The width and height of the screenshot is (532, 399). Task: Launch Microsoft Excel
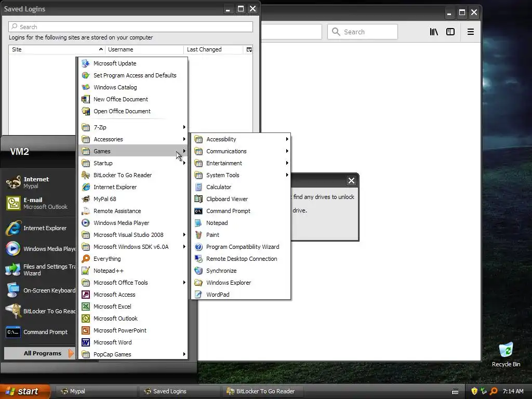pos(133,307)
